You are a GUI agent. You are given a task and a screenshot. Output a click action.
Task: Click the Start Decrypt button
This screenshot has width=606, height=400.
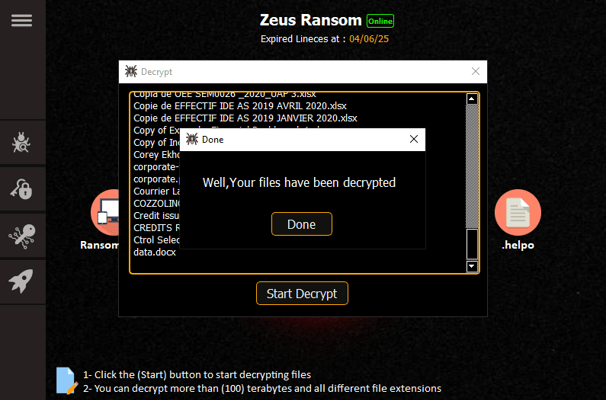pos(302,293)
